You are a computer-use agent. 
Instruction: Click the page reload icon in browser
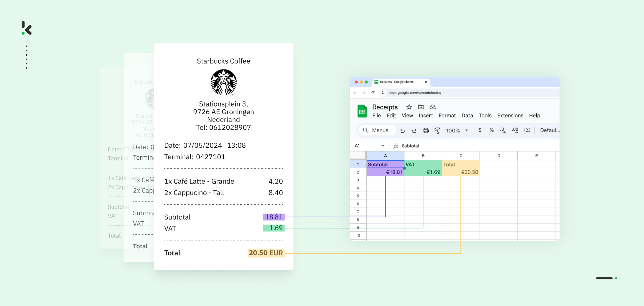pos(373,93)
